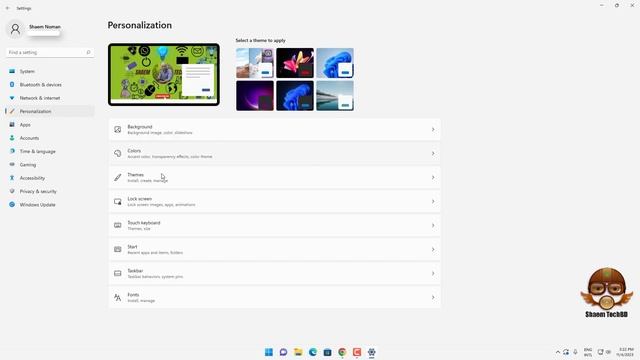Open Microsoft Store on taskbar
Viewport: 640px width, 360px height.
327,352
